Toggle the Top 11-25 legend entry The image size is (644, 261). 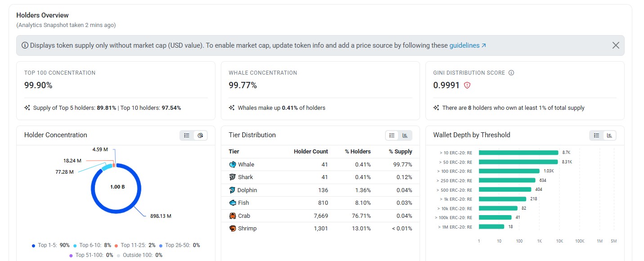[135, 245]
